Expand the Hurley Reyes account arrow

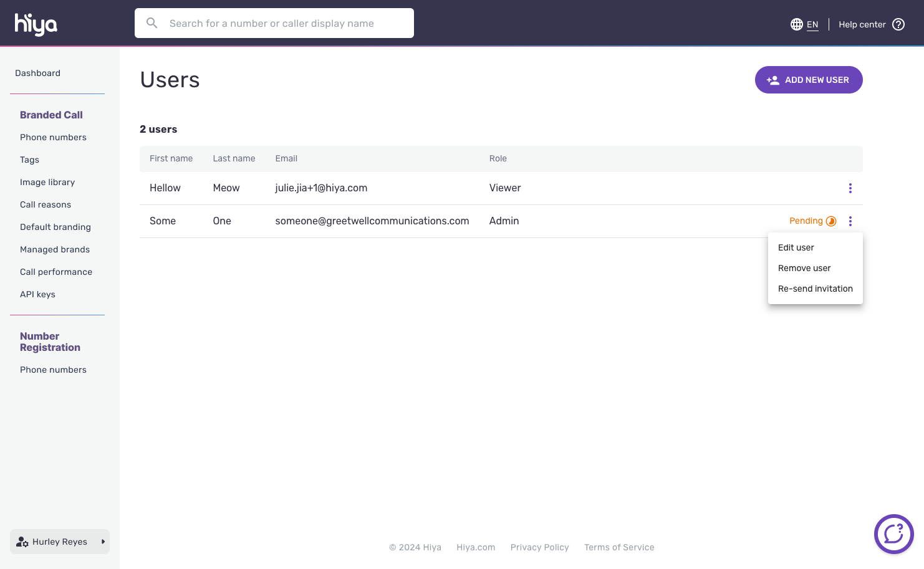point(103,542)
